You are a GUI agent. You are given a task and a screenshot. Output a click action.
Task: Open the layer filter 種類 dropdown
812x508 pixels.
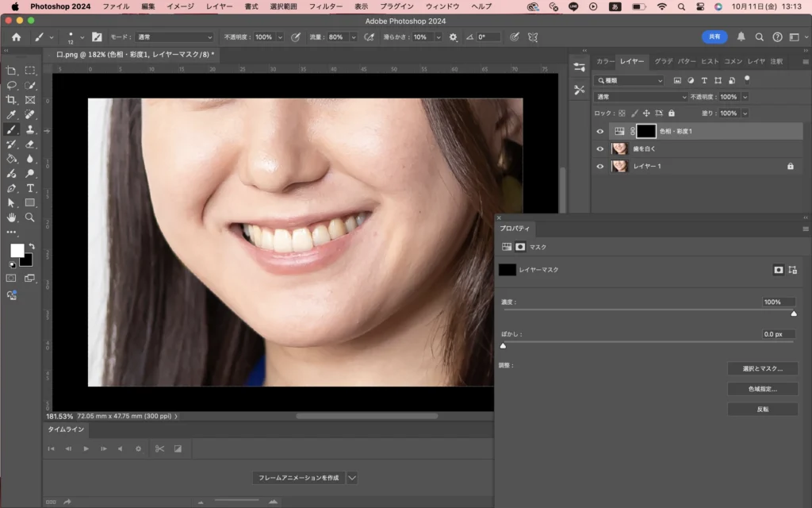point(630,80)
